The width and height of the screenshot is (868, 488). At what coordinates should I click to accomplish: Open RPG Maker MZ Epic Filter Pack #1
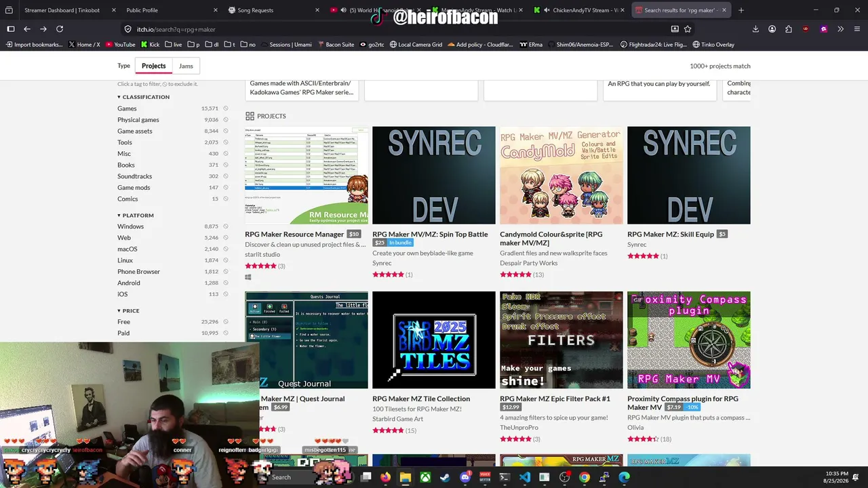coord(555,399)
